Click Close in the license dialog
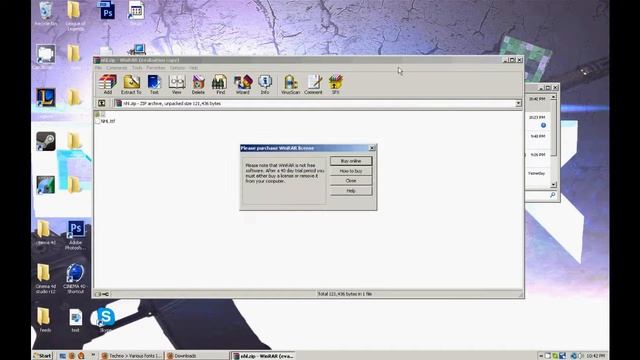The image size is (640, 360). pos(351,181)
